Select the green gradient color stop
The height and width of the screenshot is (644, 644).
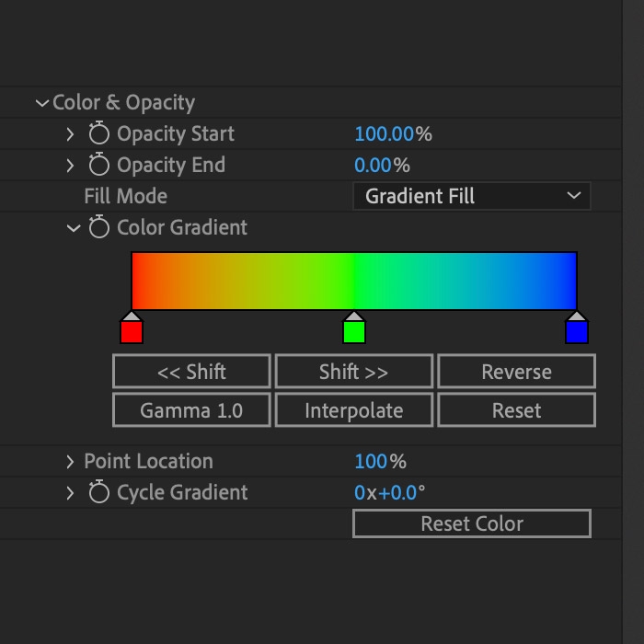[354, 328]
